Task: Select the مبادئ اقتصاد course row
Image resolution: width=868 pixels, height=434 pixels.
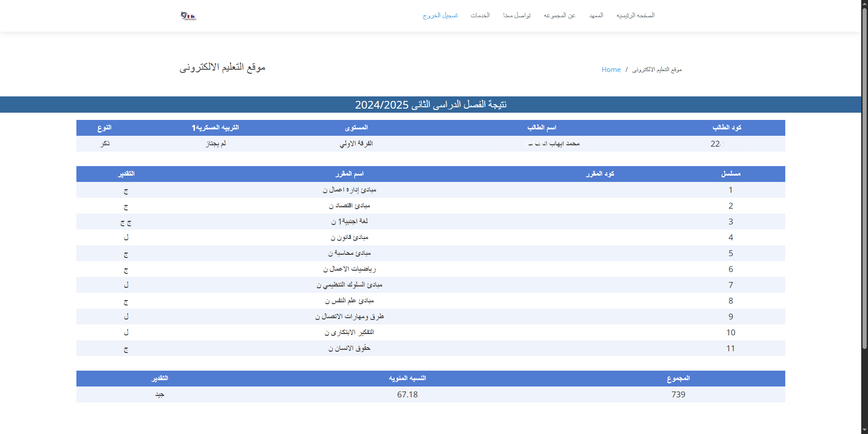Action: click(349, 205)
